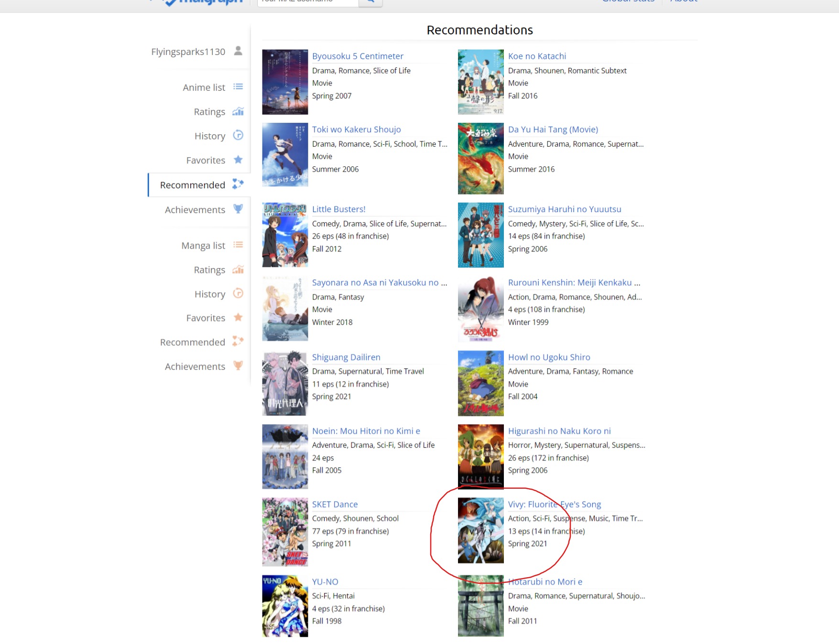Open the Toki wo Kakeru Shoujo link
The image size is (839, 644).
[x=357, y=129]
